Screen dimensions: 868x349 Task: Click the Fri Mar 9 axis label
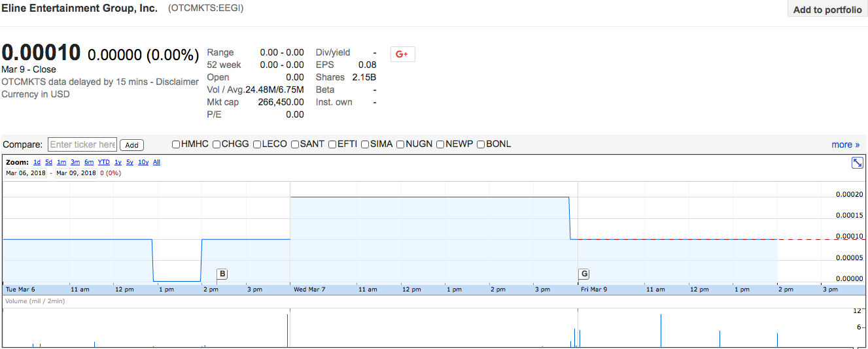[594, 289]
